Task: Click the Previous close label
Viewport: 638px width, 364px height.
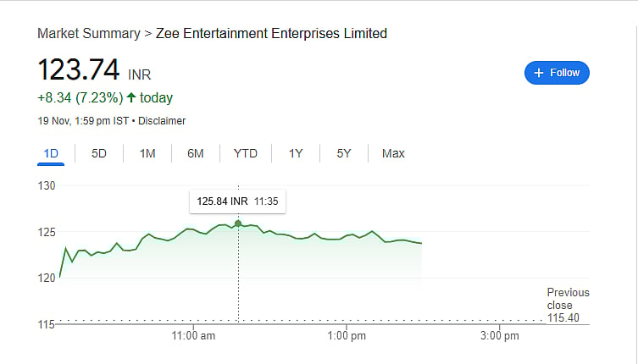Action: click(x=567, y=299)
